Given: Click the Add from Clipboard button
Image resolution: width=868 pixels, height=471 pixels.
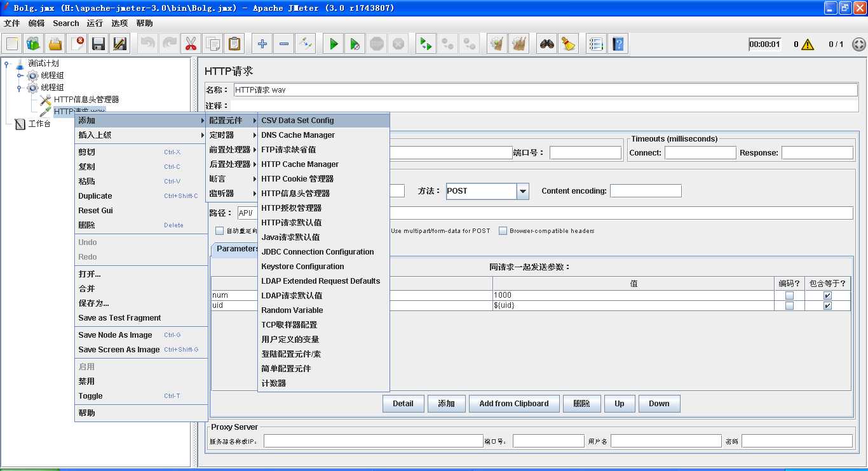Looking at the screenshot, I should click(514, 404).
